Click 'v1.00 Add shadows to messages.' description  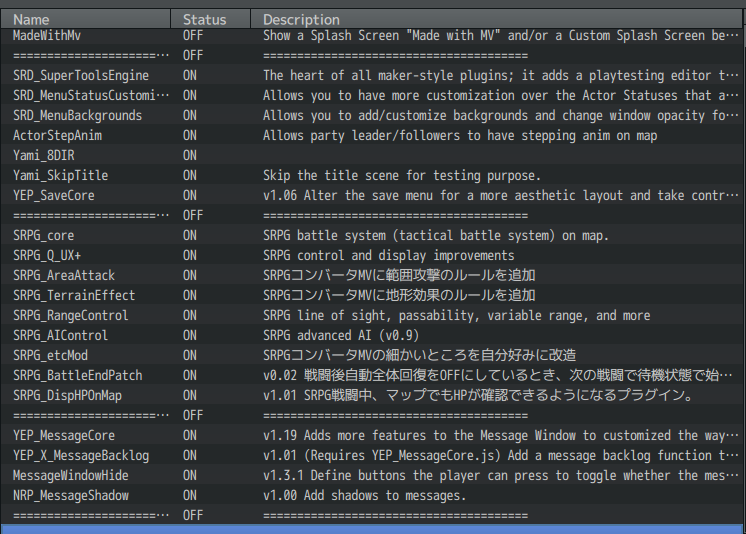pyautogui.click(x=364, y=495)
